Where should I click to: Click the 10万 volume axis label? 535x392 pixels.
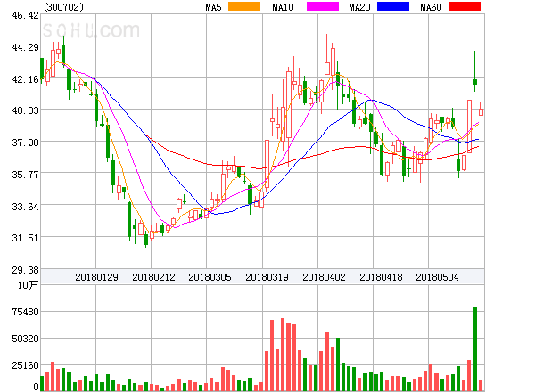[x=28, y=285]
